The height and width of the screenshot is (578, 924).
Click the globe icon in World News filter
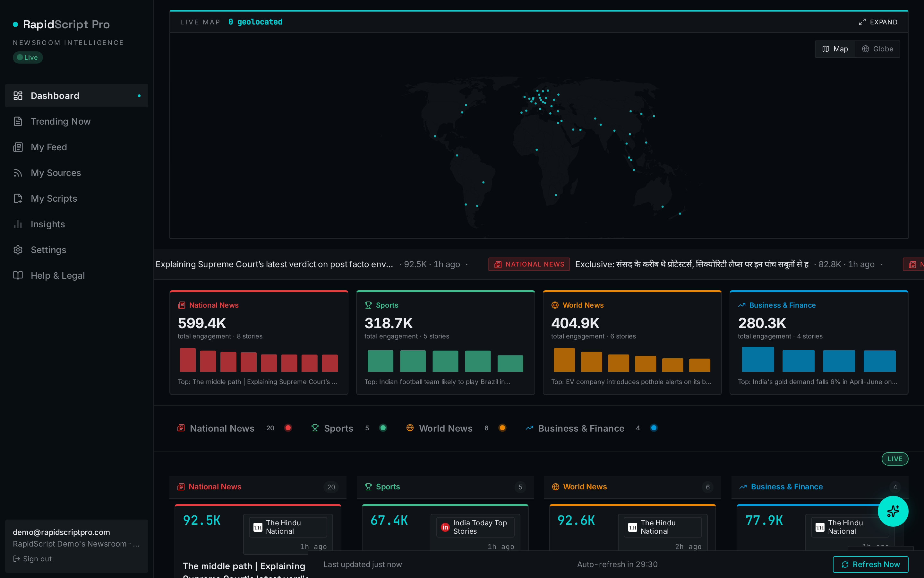[x=410, y=428]
